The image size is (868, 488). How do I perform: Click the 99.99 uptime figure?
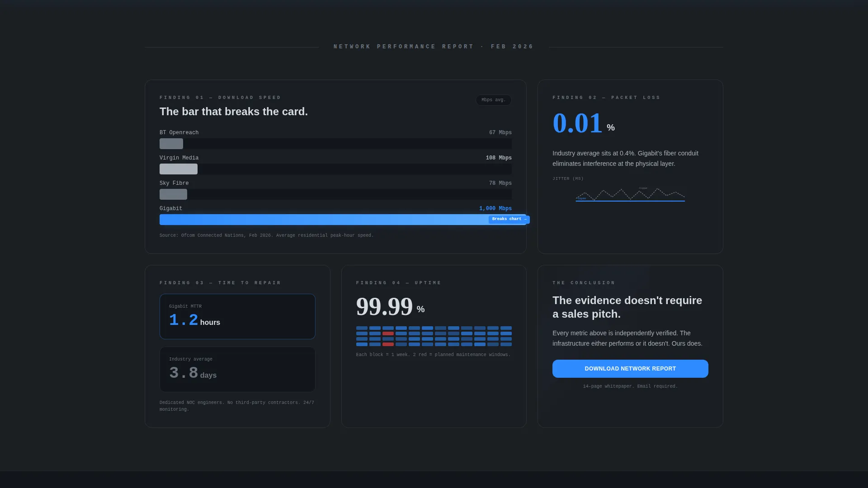[384, 306]
